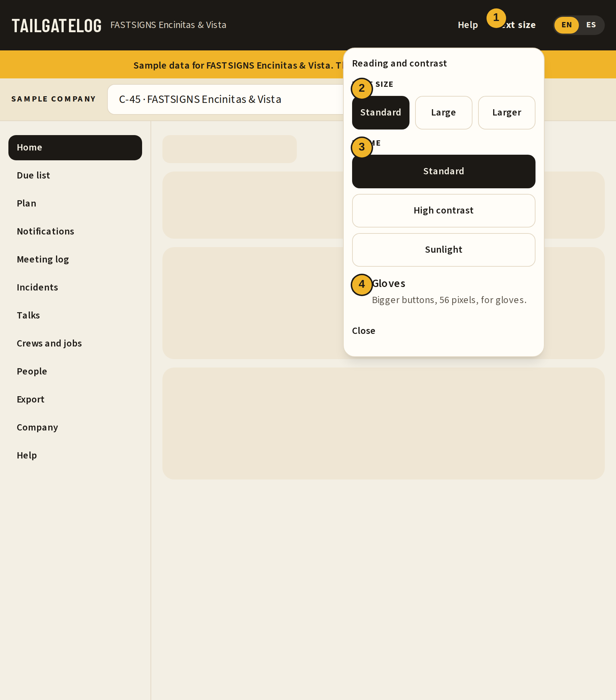Open the Help link in top header
Image resolution: width=616 pixels, height=700 pixels.
pyautogui.click(x=468, y=25)
